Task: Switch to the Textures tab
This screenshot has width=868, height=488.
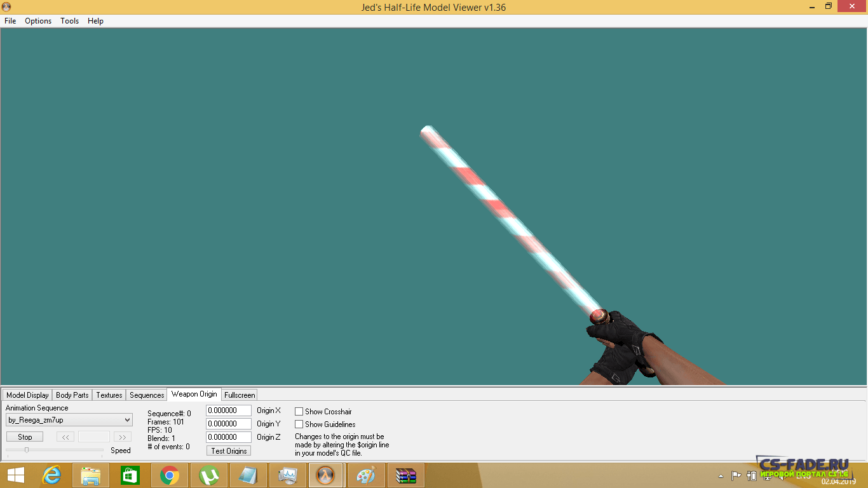Action: pyautogui.click(x=109, y=395)
